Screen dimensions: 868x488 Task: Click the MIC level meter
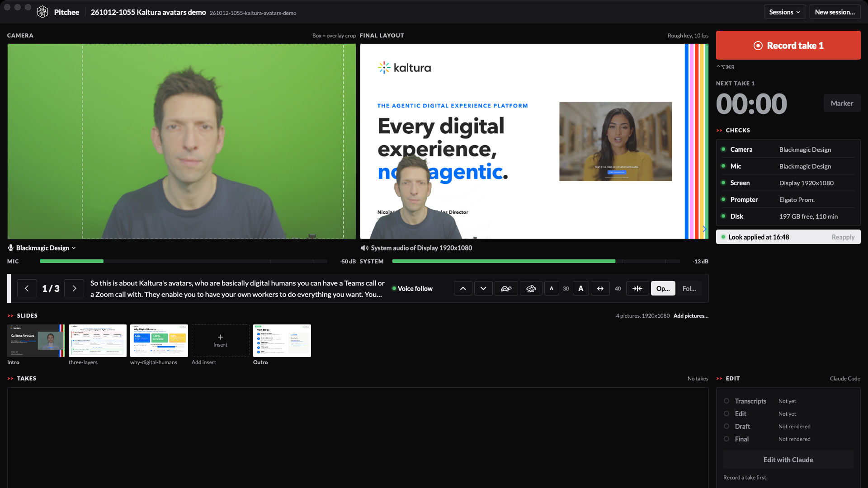(183, 261)
